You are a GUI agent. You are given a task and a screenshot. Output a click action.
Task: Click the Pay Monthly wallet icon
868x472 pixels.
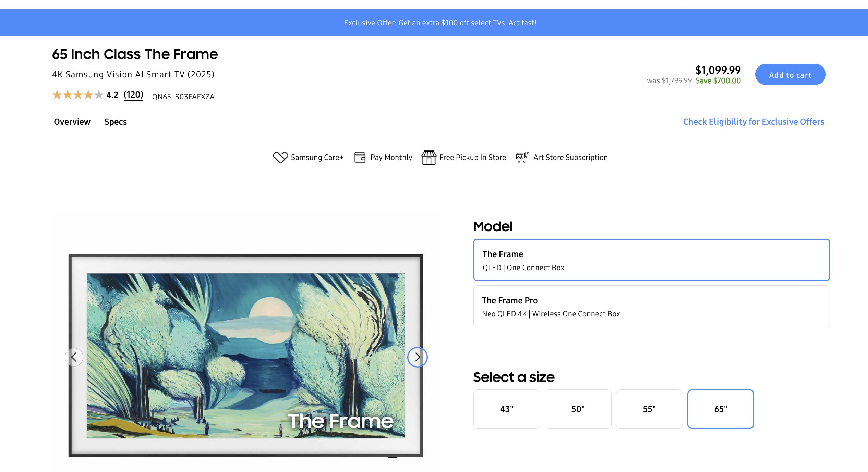pos(360,157)
